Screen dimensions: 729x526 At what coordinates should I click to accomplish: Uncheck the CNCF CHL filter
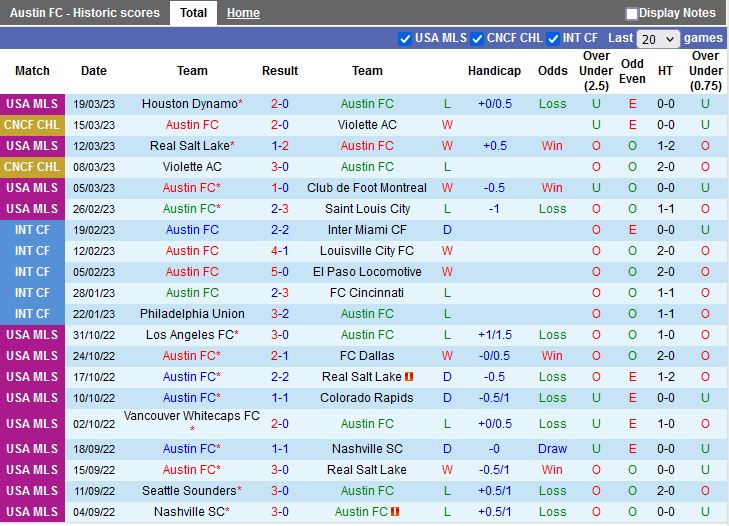click(477, 39)
